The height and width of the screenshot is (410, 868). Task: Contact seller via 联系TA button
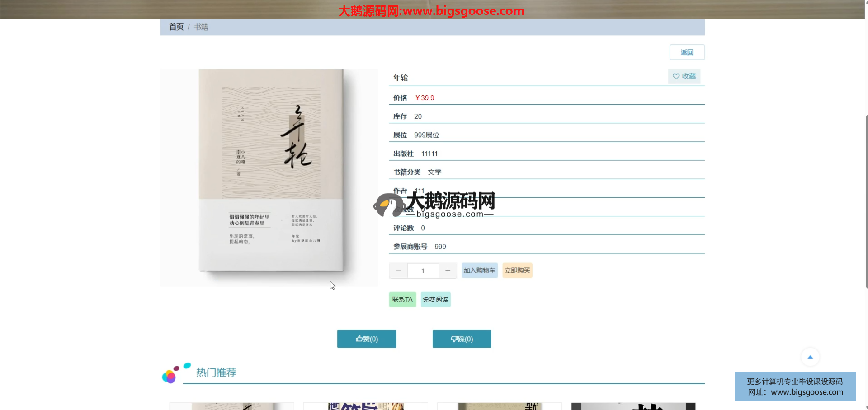[402, 299]
